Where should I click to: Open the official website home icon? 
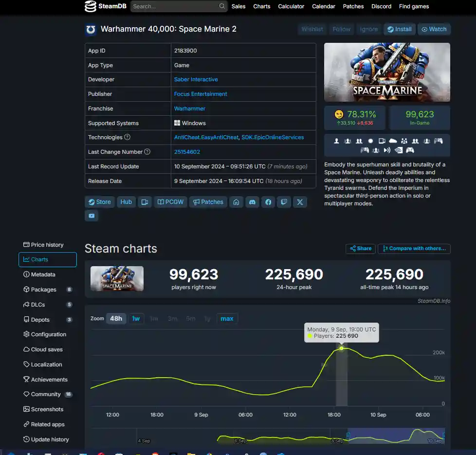[x=236, y=202]
